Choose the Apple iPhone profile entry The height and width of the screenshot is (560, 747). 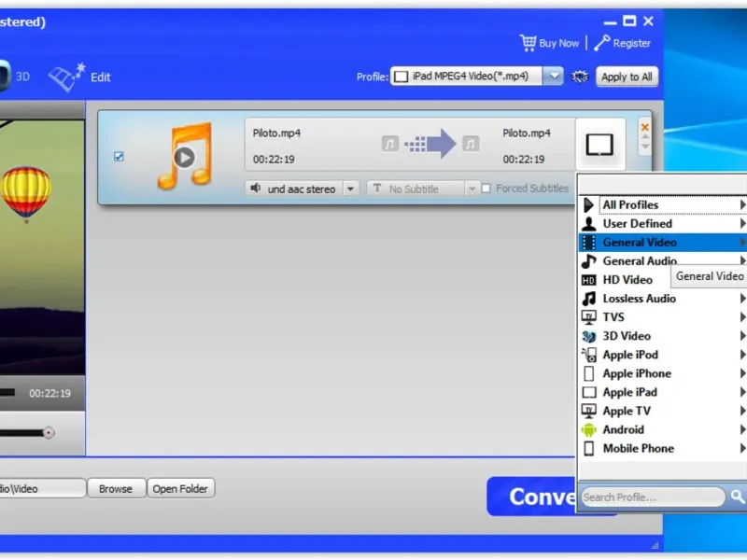click(663, 373)
